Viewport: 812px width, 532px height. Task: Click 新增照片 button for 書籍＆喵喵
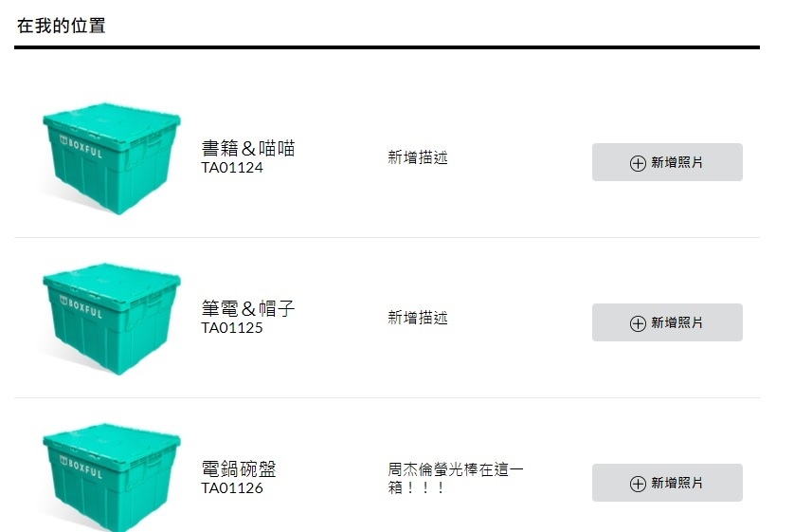[667, 162]
